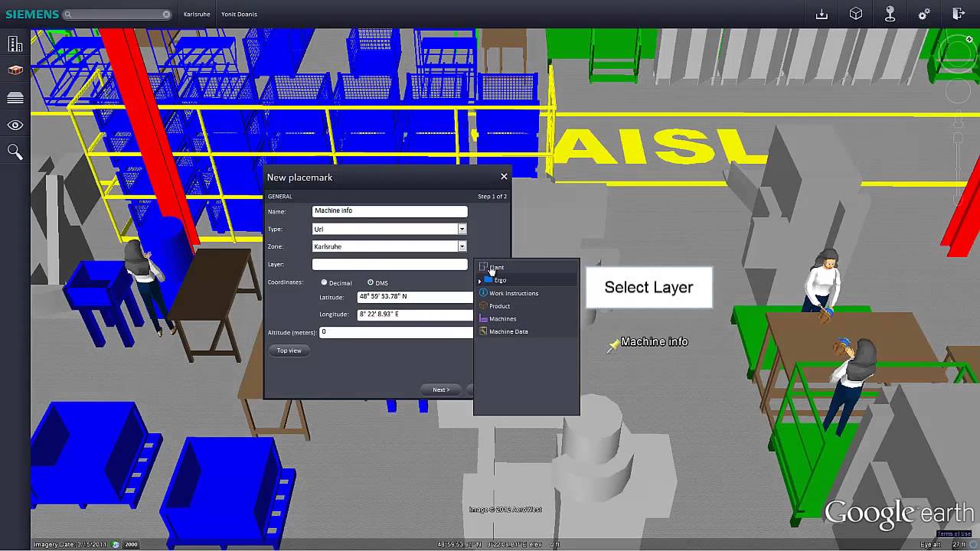The height and width of the screenshot is (551, 980).
Task: Select the Product layer
Action: 527,306
